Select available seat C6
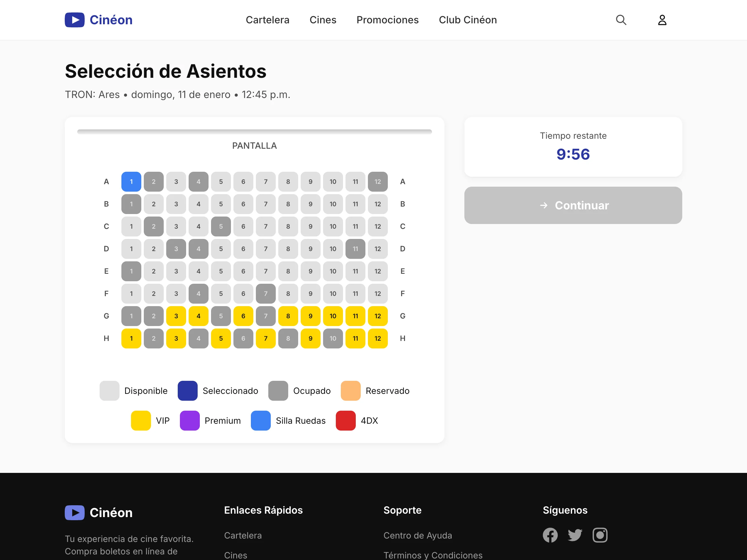 [243, 226]
